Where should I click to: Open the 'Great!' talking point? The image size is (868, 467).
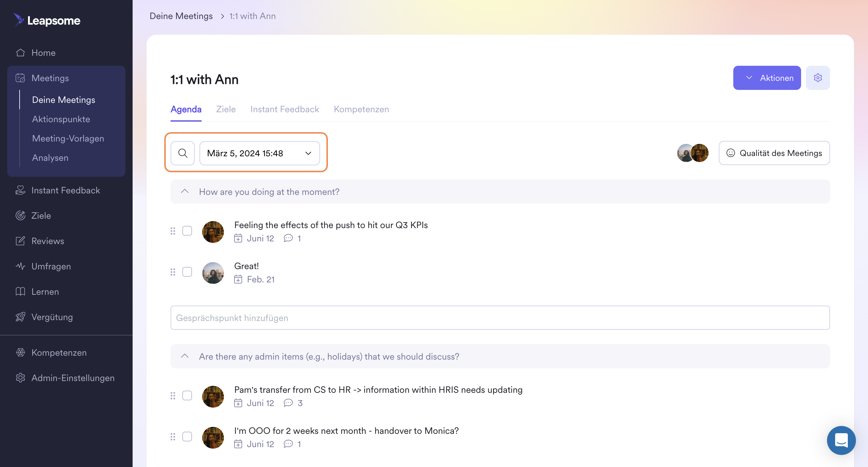[x=246, y=266]
